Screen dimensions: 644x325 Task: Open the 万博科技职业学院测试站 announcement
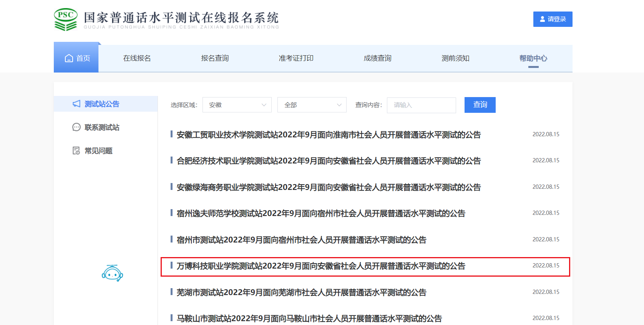pyautogui.click(x=321, y=266)
